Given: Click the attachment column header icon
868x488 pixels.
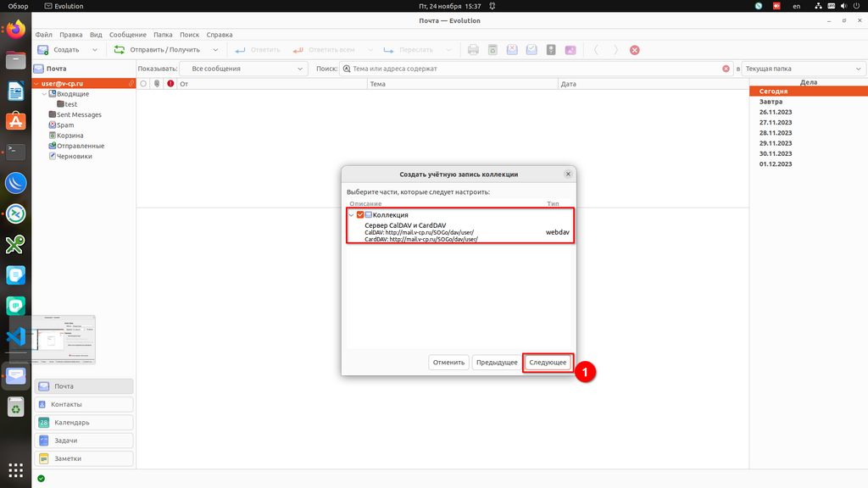Looking at the screenshot, I should 157,84.
